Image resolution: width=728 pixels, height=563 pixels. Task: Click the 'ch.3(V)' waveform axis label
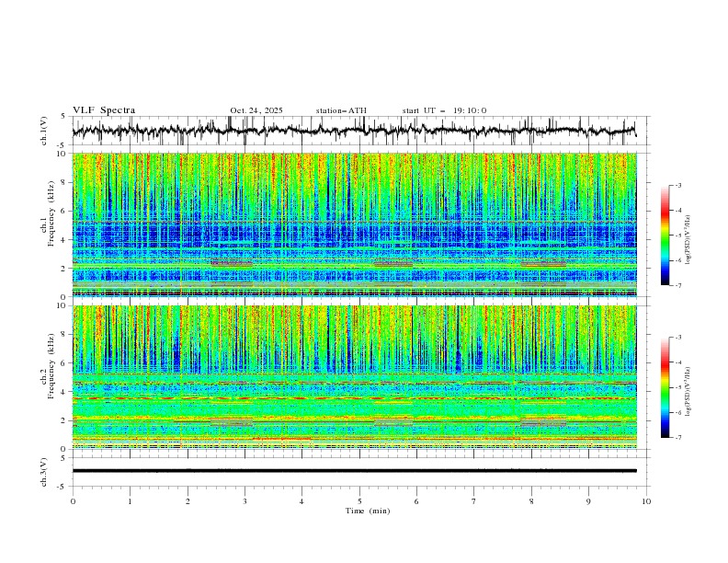[x=44, y=472]
